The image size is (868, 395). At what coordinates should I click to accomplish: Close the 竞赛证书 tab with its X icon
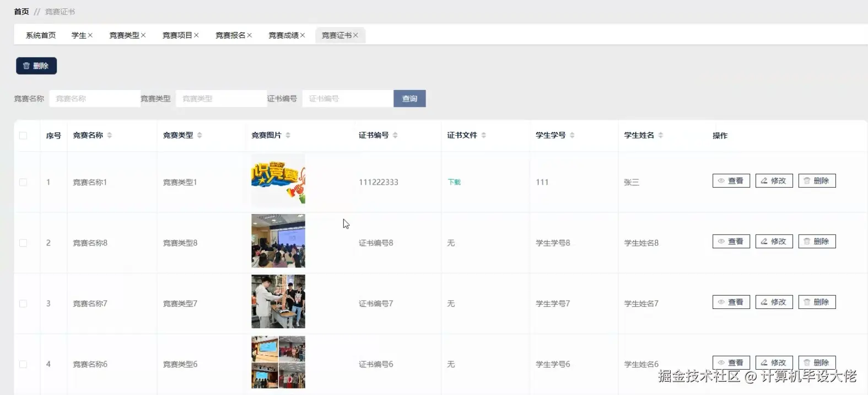tap(355, 35)
